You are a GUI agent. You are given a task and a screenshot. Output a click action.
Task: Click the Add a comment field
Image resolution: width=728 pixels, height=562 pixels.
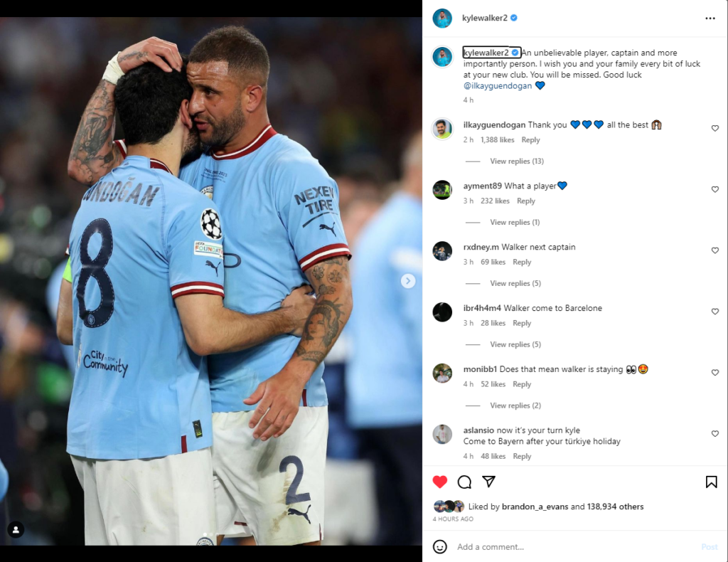576,546
